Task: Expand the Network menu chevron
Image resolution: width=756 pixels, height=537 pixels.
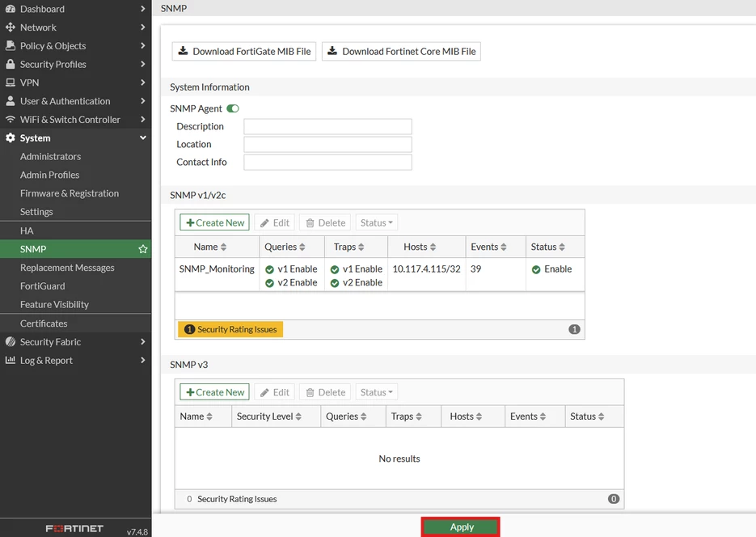Action: (143, 27)
